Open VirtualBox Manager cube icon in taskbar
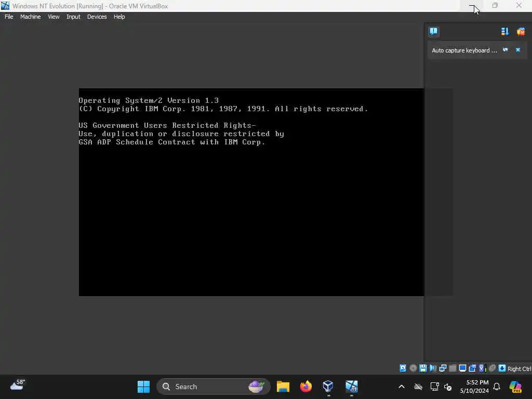532x399 pixels. tap(328, 387)
